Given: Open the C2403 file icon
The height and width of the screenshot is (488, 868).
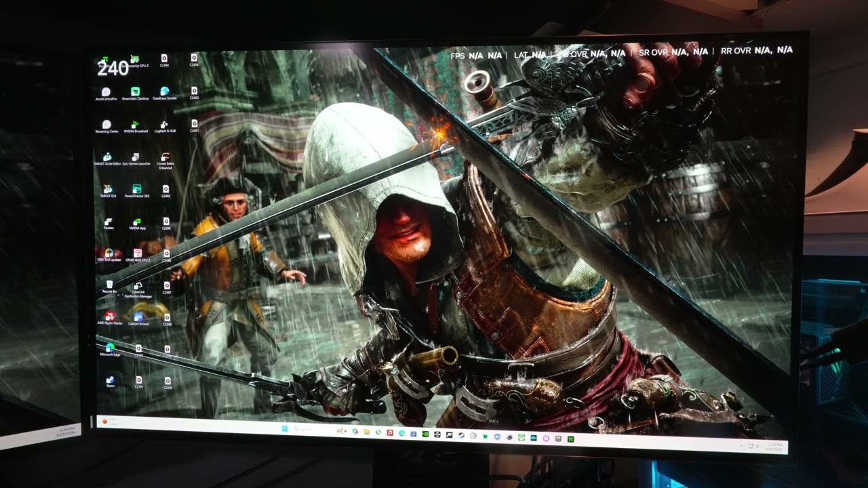Looking at the screenshot, I should click(x=194, y=93).
